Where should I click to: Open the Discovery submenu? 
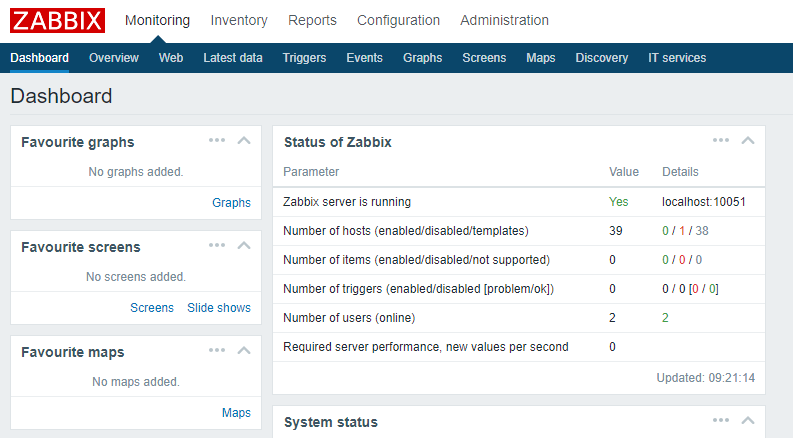coord(601,58)
